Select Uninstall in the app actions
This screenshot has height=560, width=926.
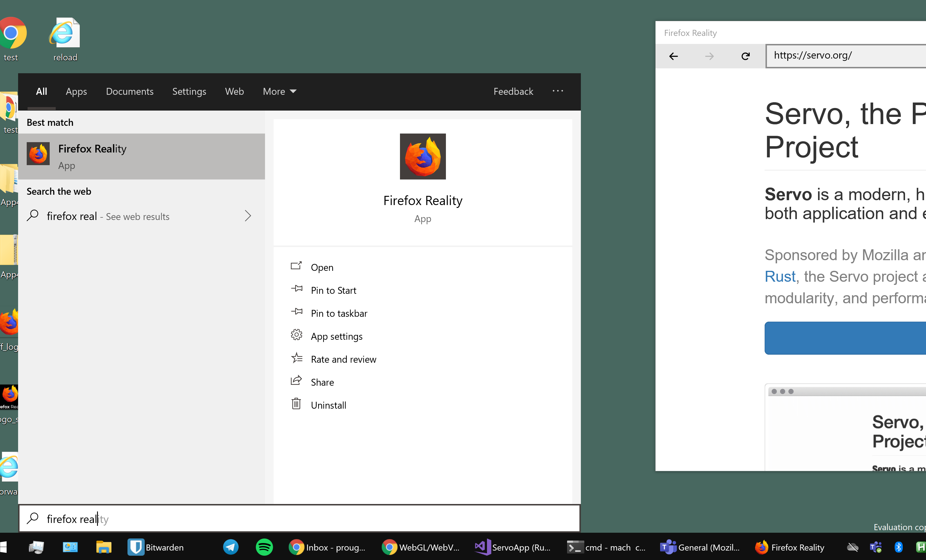328,405
